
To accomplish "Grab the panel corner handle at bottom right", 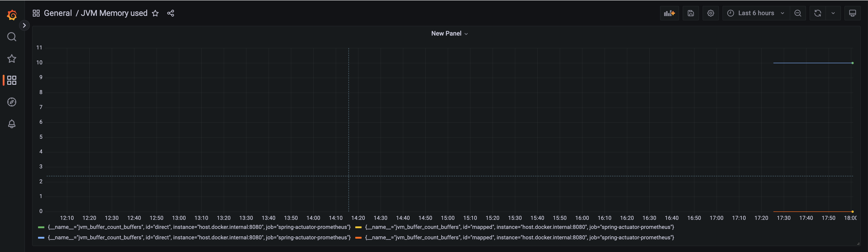I will (858, 244).
